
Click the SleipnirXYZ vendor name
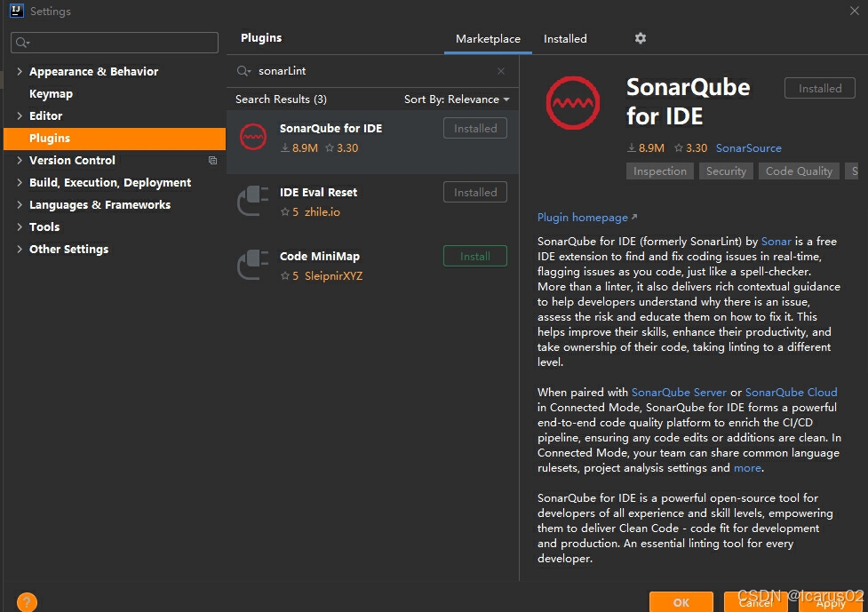(x=333, y=276)
